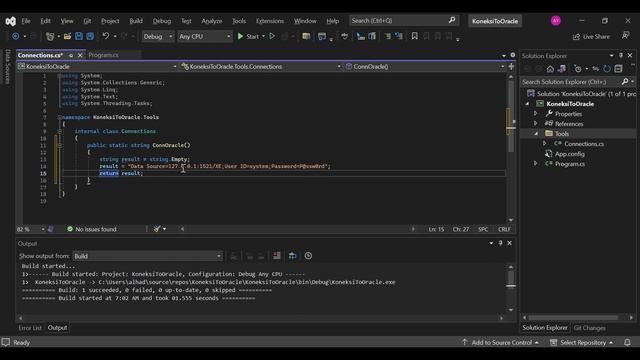Click the Search (Ctrl+Q) input box
This screenshot has height=360, width=640.
[404, 20]
